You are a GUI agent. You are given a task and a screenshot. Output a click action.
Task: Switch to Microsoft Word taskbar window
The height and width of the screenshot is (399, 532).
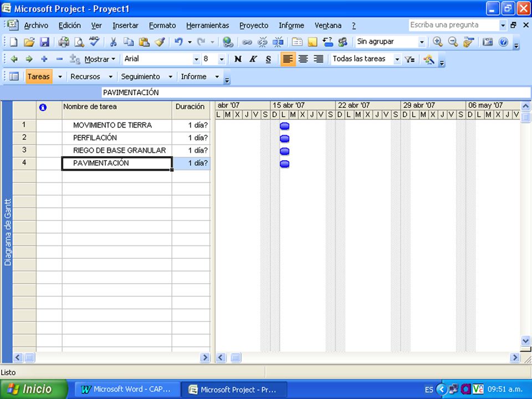(x=126, y=390)
